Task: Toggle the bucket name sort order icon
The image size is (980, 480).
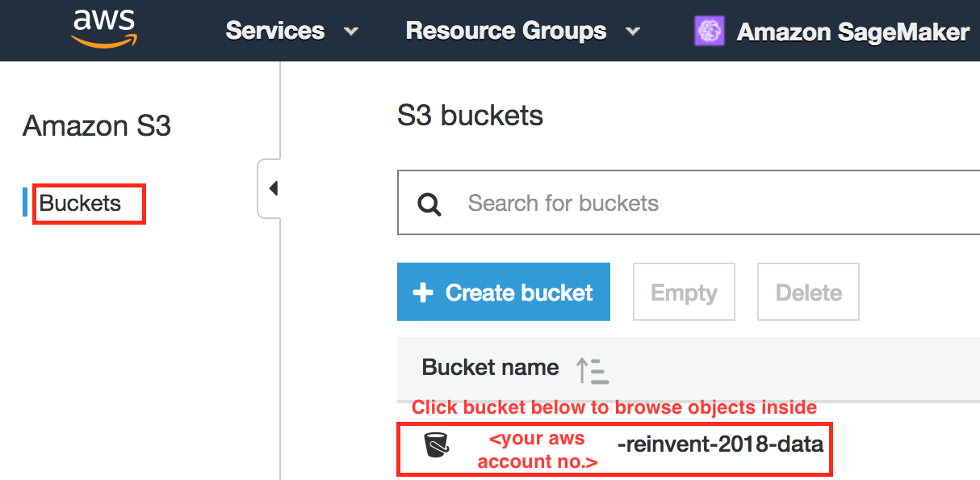Action: tap(592, 370)
